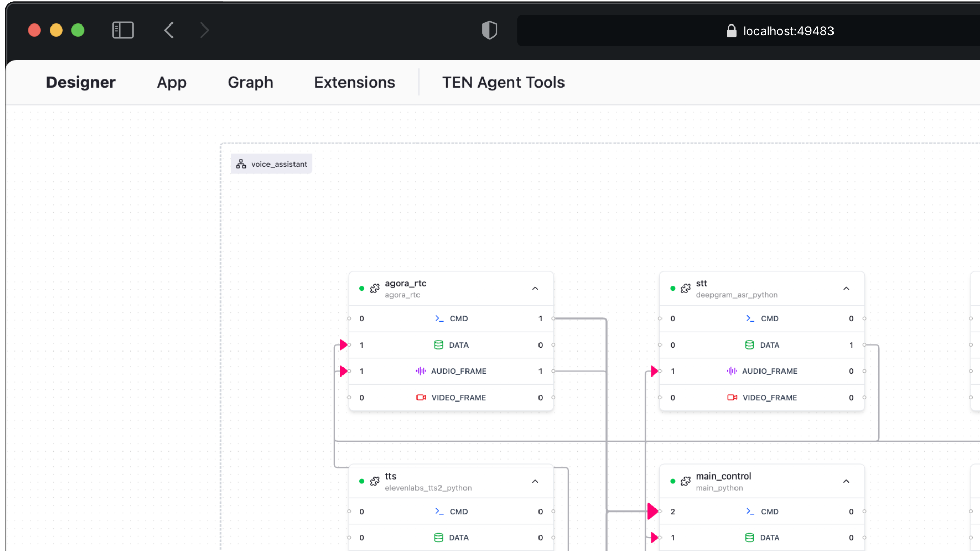The height and width of the screenshot is (551, 980).
Task: Click the deepgram_asr_python subtitle text
Action: point(737,295)
